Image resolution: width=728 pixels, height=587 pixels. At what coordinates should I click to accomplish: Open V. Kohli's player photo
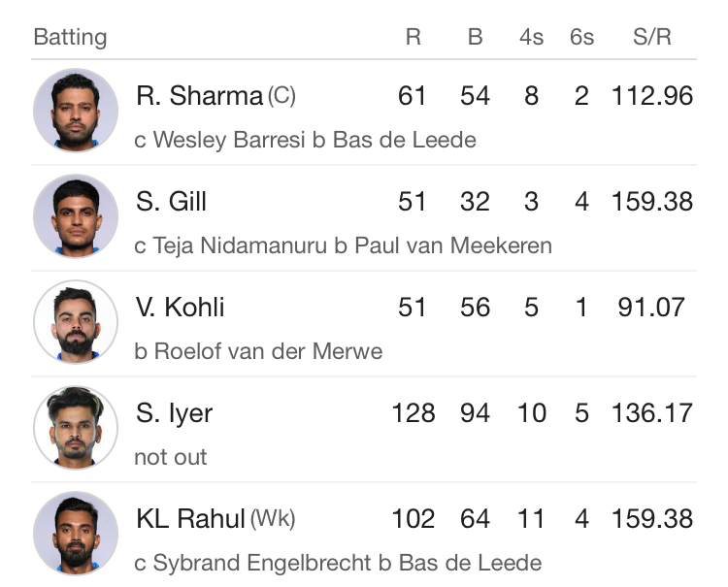(x=76, y=322)
